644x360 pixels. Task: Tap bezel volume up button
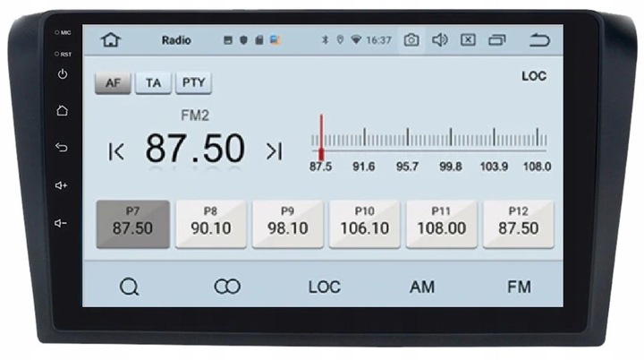click(61, 185)
